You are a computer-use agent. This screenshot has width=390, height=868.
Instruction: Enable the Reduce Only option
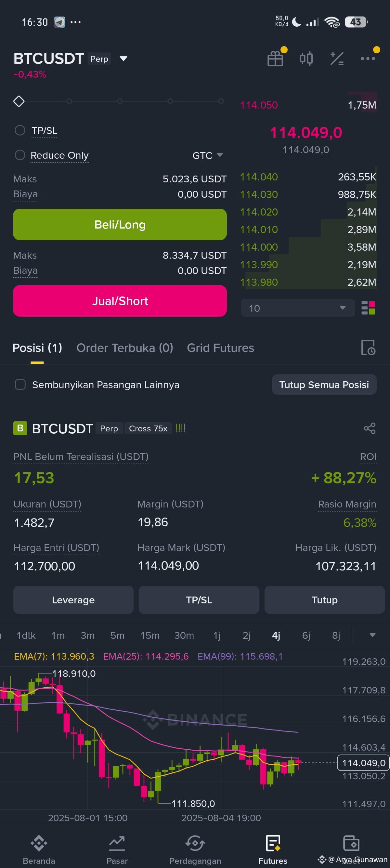20,155
